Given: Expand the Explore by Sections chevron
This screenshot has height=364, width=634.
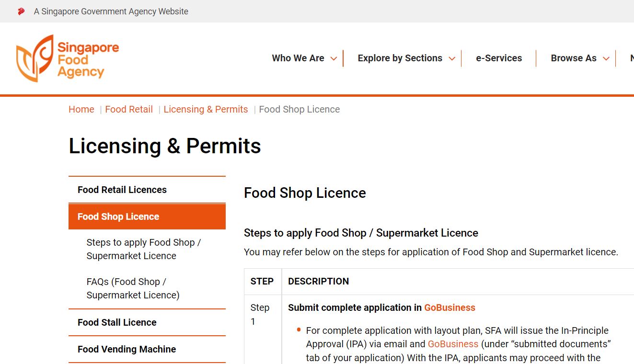Looking at the screenshot, I should click(451, 58).
